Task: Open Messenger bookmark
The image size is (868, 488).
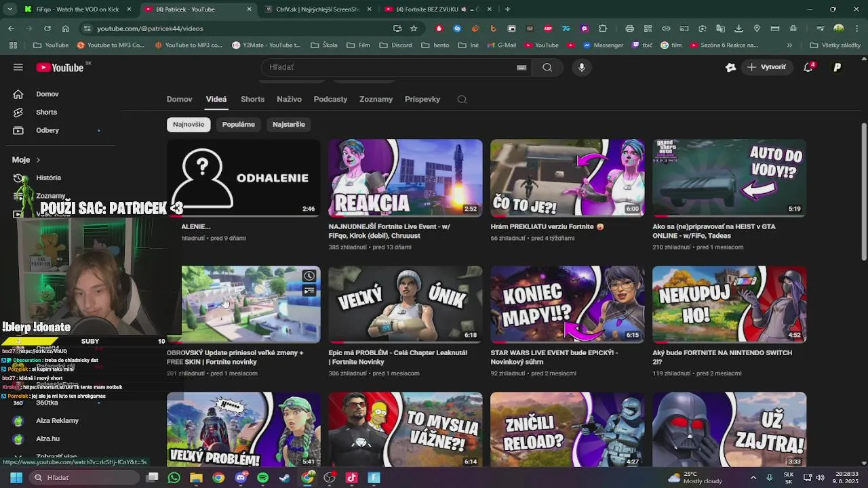Action: click(601, 45)
